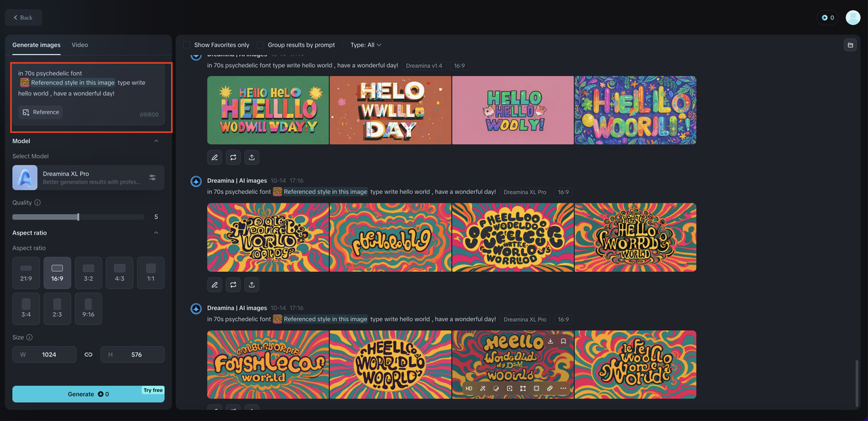The image size is (868, 421).
Task: Select the 3:2 aspect ratio
Action: tap(88, 273)
